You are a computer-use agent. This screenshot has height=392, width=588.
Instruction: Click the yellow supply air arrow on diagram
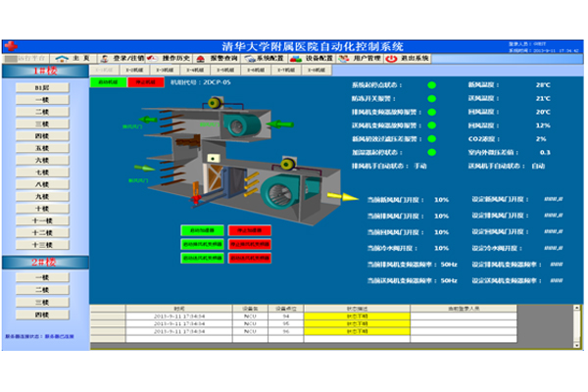(x=343, y=196)
